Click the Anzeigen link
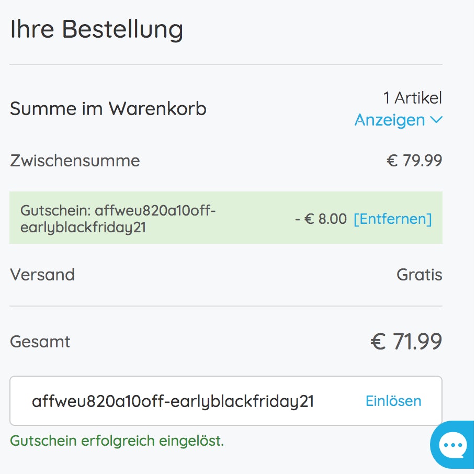Image resolution: width=476 pixels, height=474 pixels. coord(390,120)
